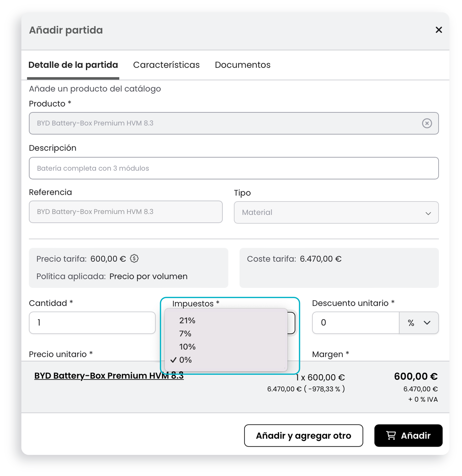Focus the Cantidad field with 1
Screen dimensions: 462x476
[x=92, y=323]
